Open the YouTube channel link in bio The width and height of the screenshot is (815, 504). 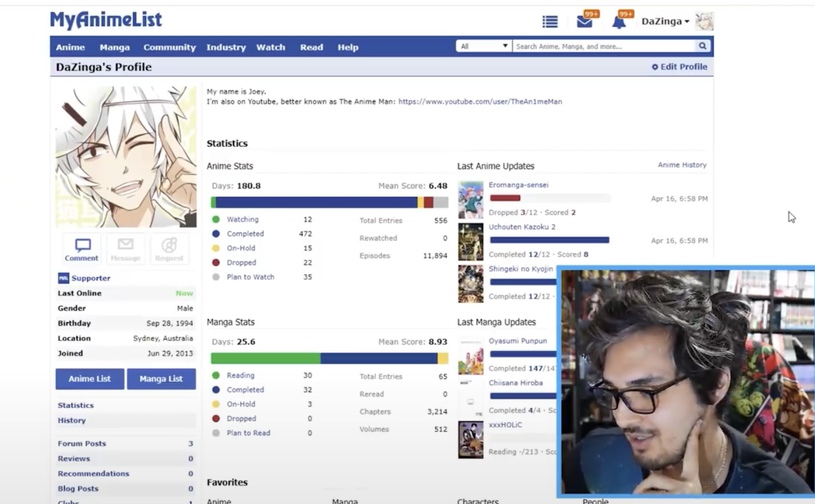(x=480, y=101)
